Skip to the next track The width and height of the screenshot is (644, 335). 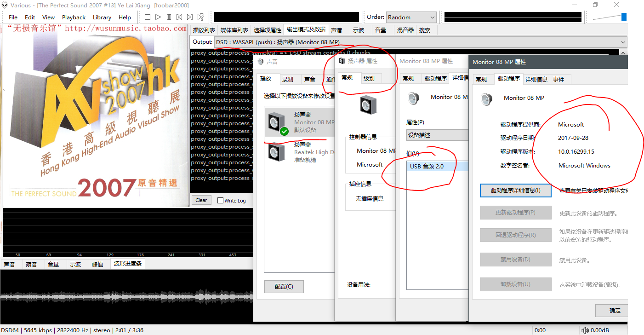click(x=190, y=17)
